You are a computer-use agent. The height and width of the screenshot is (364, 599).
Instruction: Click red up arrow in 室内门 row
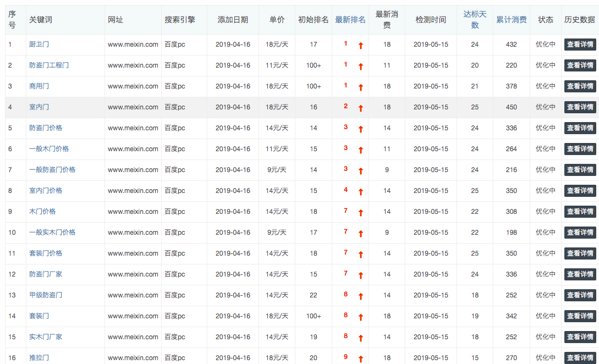click(361, 108)
